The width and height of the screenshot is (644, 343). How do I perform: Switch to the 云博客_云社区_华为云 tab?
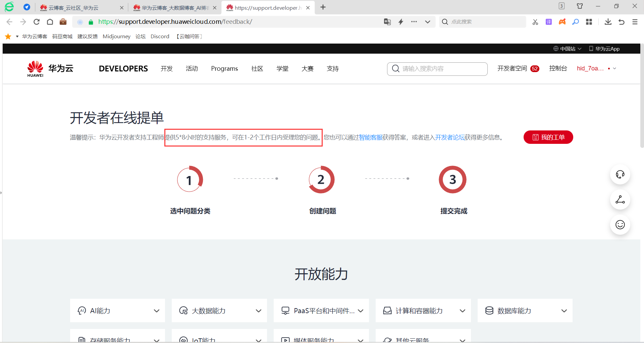click(x=81, y=7)
